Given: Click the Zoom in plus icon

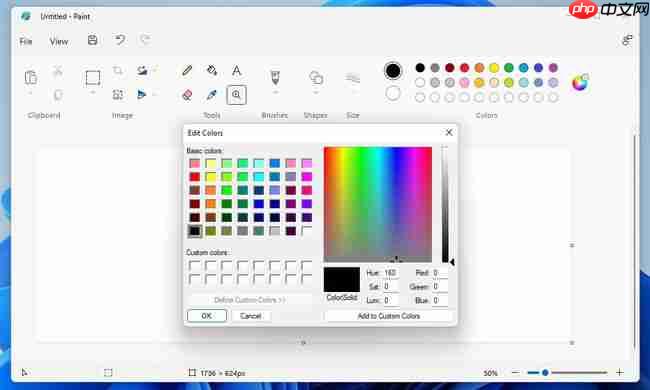Looking at the screenshot, I should pyautogui.click(x=619, y=372).
